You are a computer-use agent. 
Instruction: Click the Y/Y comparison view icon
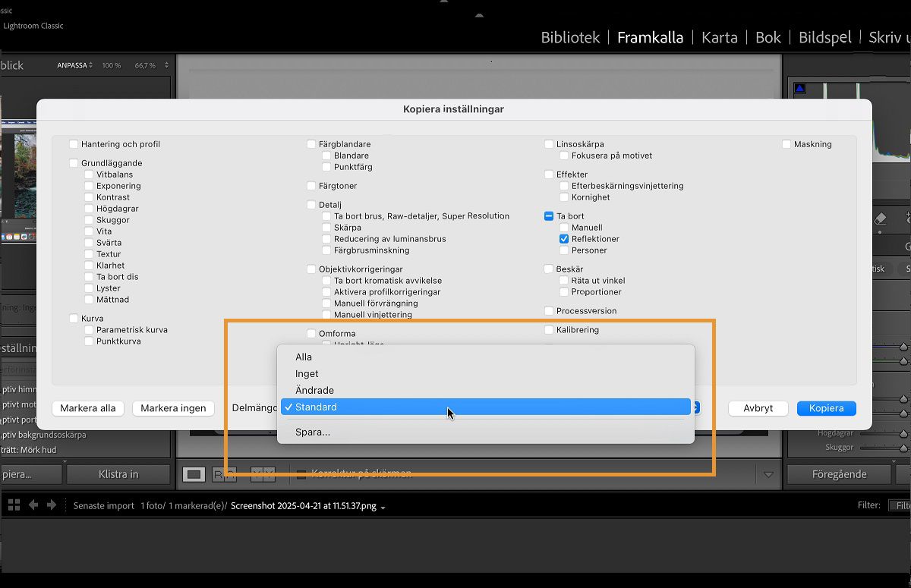point(263,473)
